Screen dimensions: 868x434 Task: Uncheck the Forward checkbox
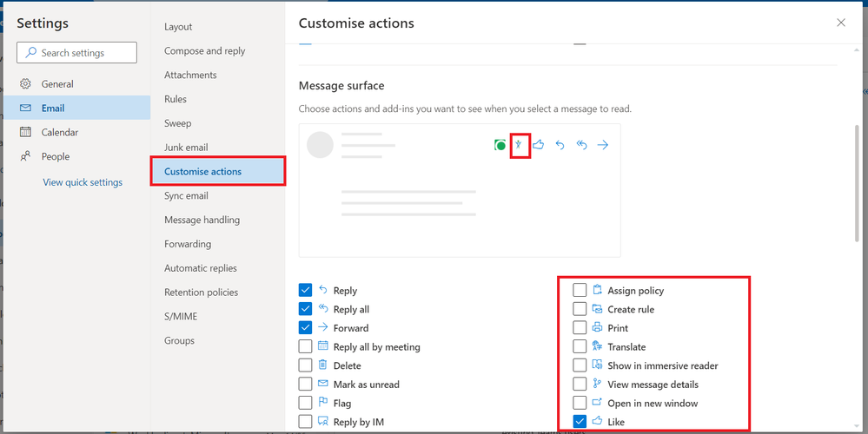[x=305, y=328]
